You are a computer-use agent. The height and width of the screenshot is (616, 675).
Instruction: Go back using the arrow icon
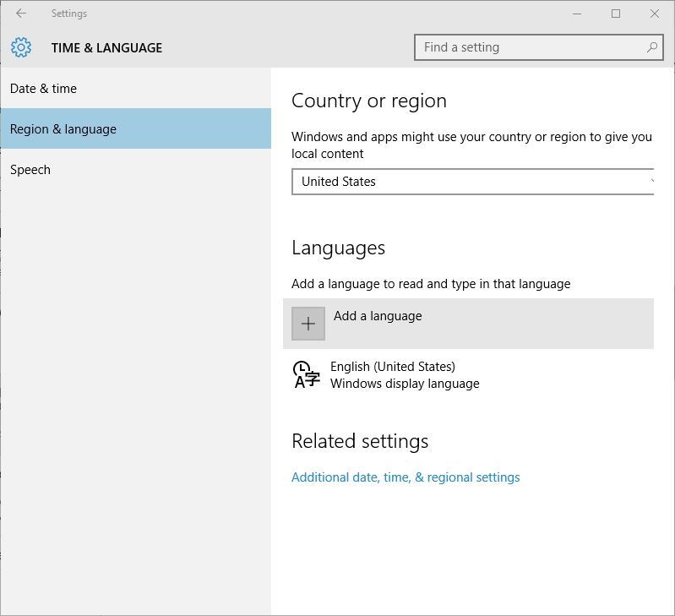(20, 14)
